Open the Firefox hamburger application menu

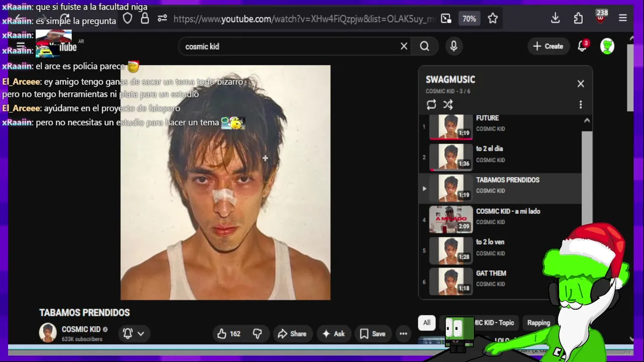(x=623, y=18)
